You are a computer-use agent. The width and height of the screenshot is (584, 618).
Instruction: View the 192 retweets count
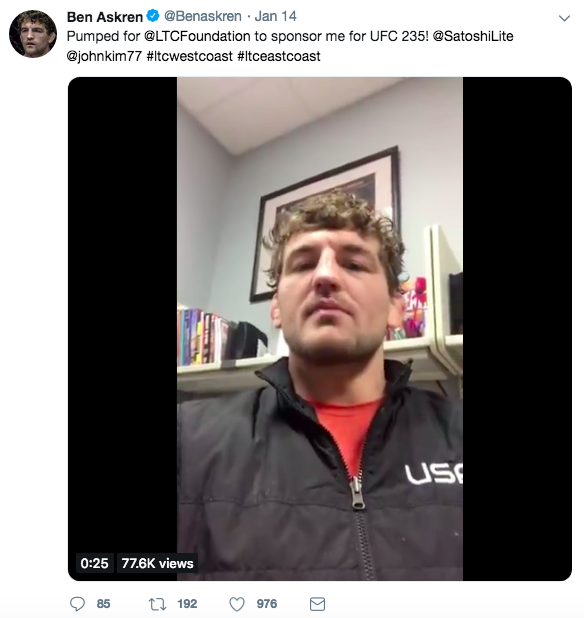point(187,604)
